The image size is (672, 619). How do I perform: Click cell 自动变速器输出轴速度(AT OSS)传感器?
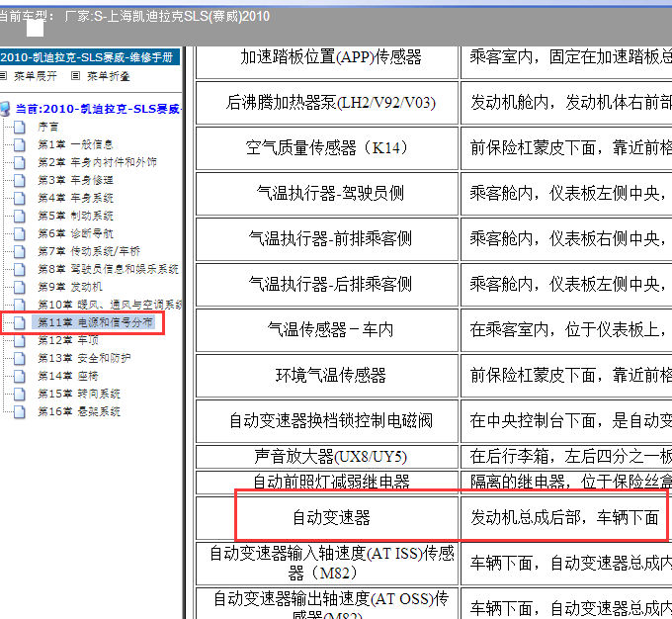(327, 603)
